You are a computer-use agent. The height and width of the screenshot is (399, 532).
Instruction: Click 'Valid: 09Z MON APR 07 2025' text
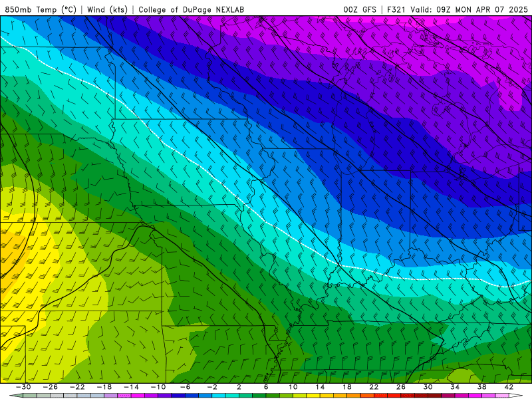(469, 9)
